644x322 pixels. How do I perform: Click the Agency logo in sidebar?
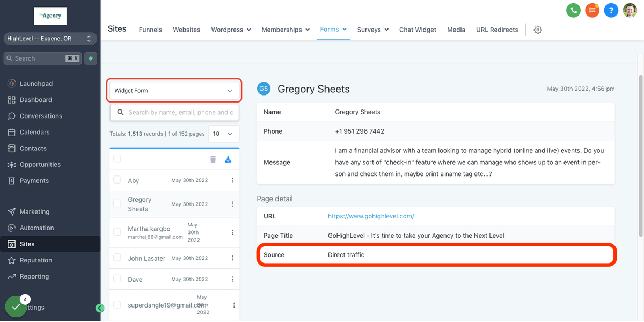(x=50, y=16)
